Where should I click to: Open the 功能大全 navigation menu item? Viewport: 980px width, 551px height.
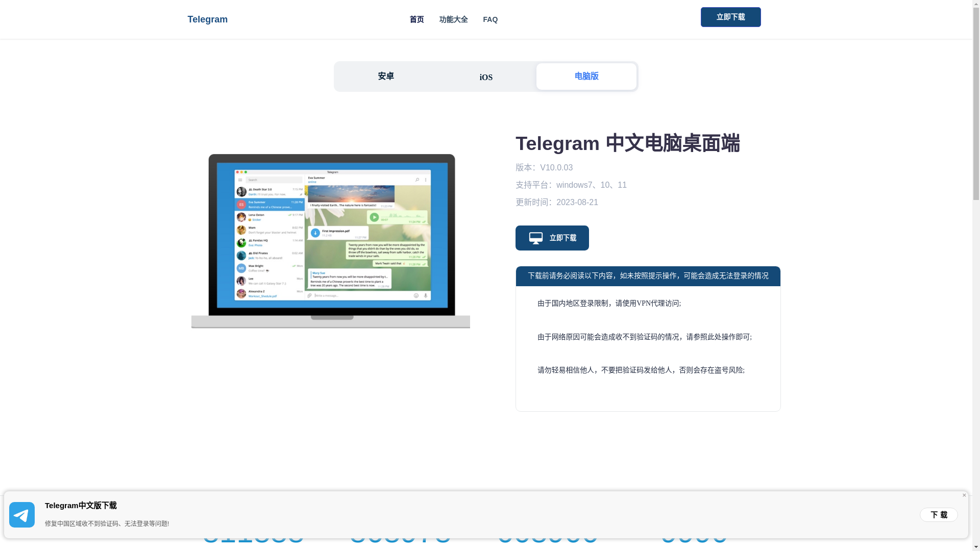point(453,19)
